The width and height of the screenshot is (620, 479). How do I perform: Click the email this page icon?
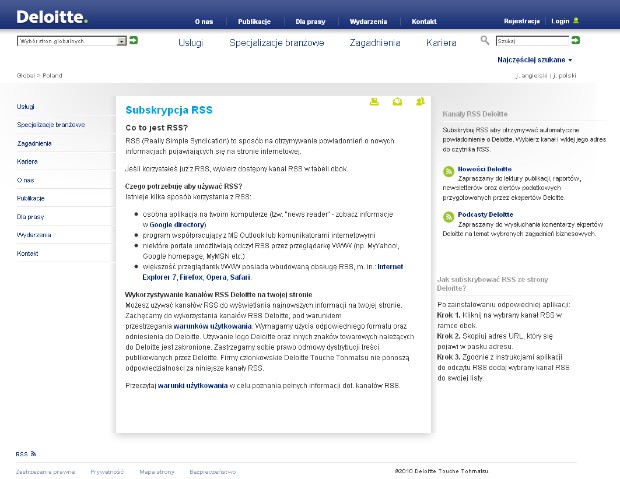pyautogui.click(x=397, y=102)
